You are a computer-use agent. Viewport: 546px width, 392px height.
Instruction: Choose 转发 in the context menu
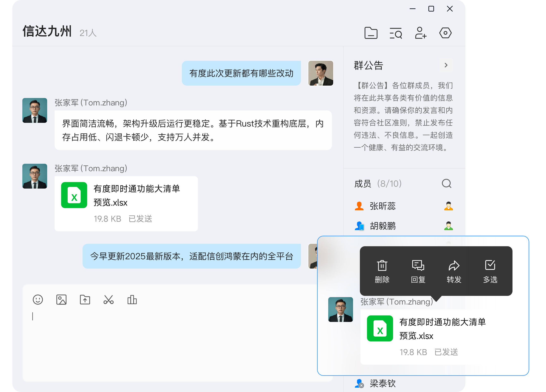[454, 271]
